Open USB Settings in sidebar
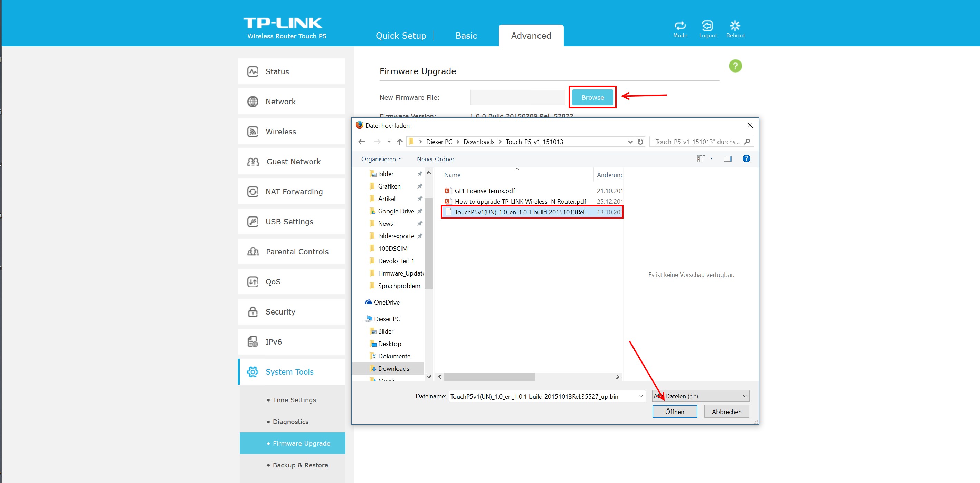This screenshot has height=483, width=980. 292,221
